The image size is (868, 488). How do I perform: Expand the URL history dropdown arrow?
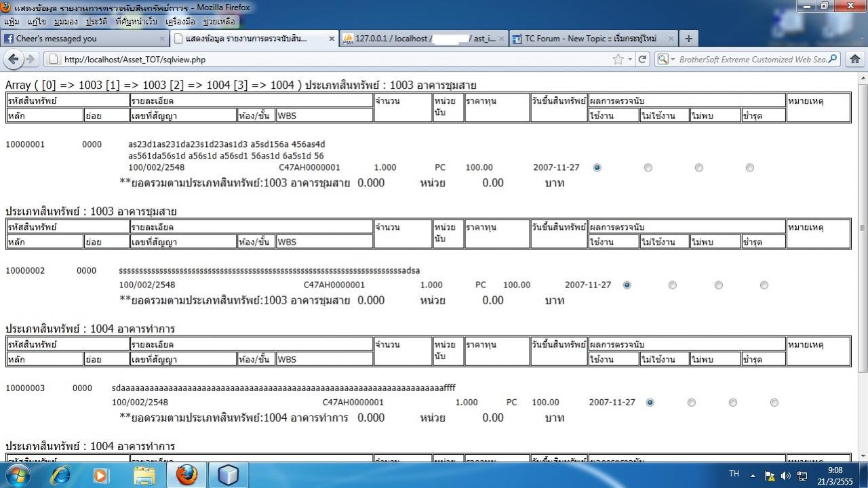point(631,59)
